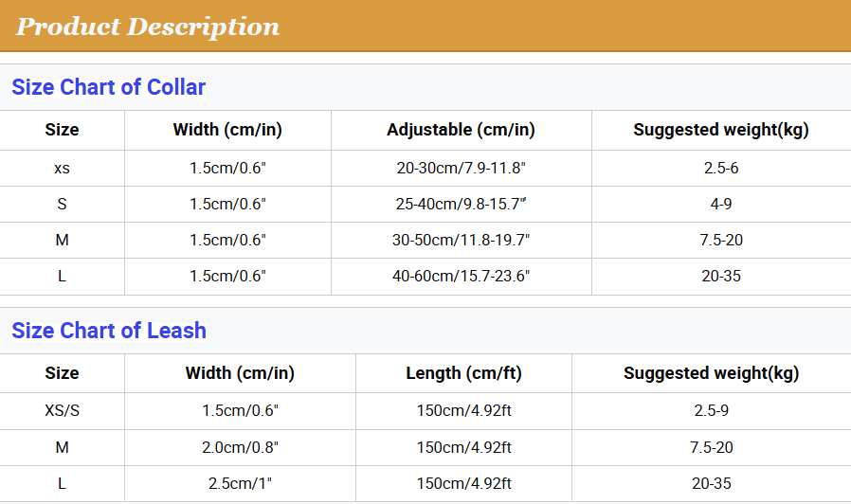Screen dimensions: 851x504
Task: Click the 25-40cm/9.8-15.7" adjustable cell
Action: (461, 204)
